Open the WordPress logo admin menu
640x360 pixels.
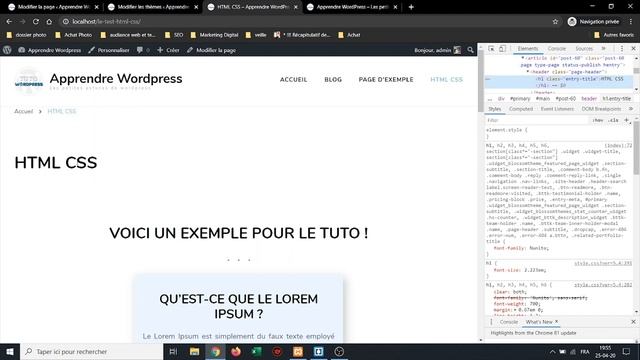7,50
